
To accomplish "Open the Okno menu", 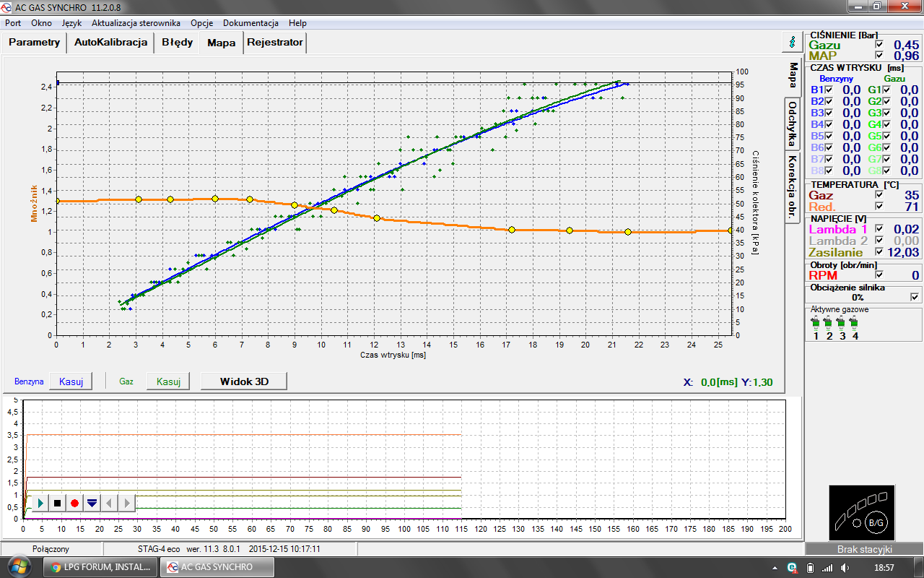I will [41, 23].
